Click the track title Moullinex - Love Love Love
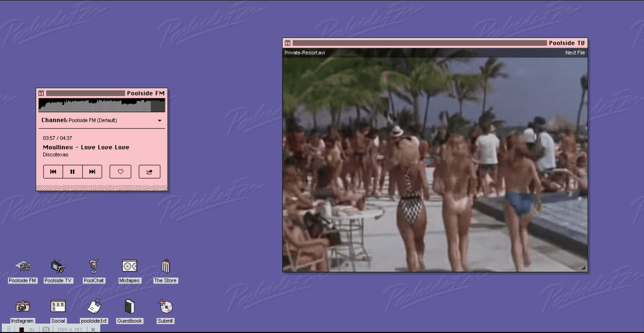Viewport: 644px width, 333px height. pyautogui.click(x=86, y=147)
